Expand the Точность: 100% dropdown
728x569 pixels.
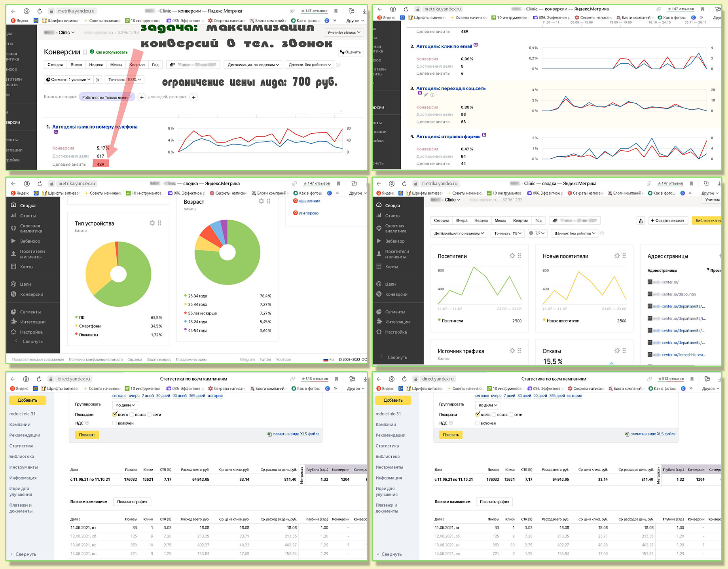point(124,80)
